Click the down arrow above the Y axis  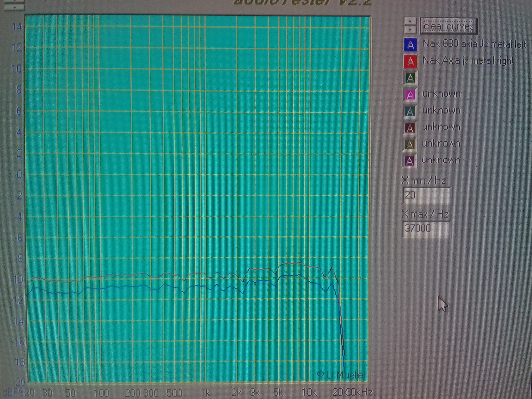pyautogui.click(x=15, y=7)
